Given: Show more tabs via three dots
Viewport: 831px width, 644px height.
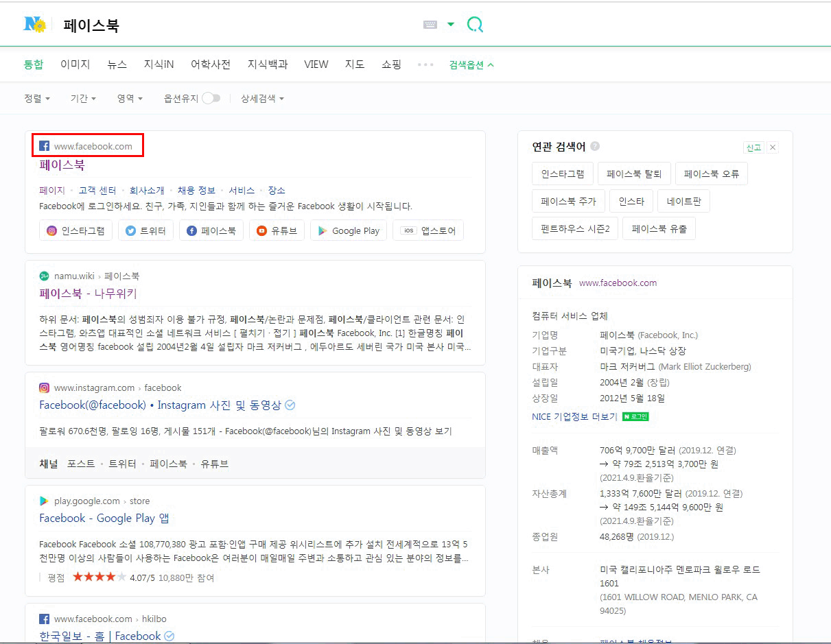Looking at the screenshot, I should coord(425,64).
